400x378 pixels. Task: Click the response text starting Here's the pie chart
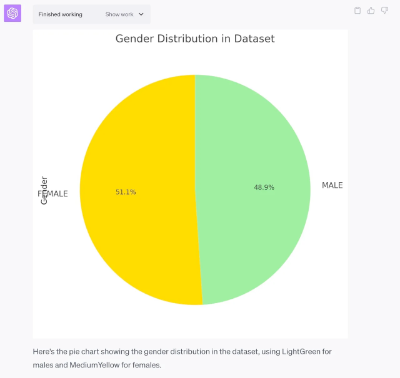coord(182,358)
